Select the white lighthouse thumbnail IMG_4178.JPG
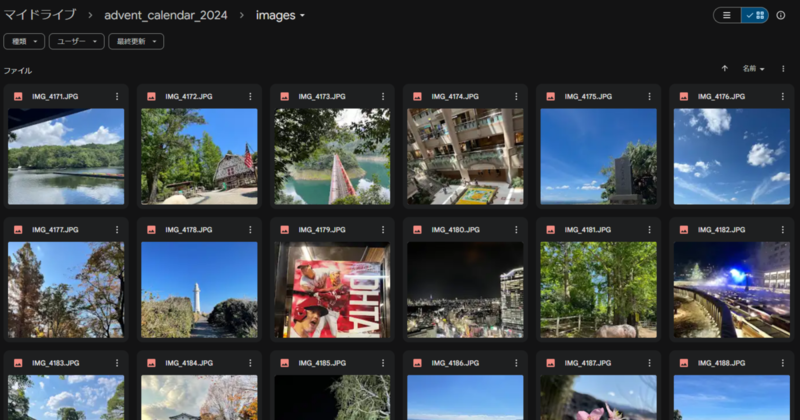Viewport: 800px width, 420px height. [x=199, y=289]
